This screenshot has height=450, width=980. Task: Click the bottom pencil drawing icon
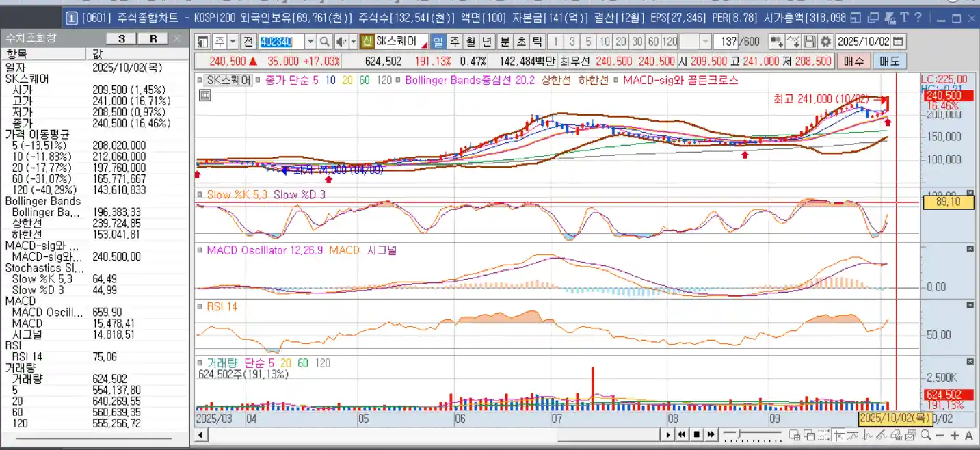click(882, 435)
